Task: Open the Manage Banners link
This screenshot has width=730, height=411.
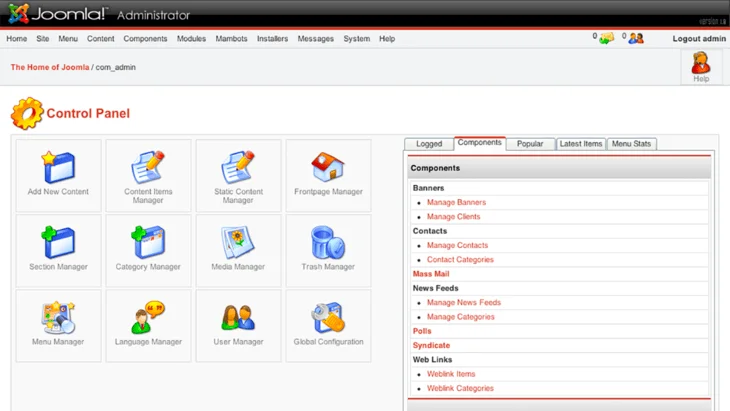Action: pyautogui.click(x=456, y=202)
